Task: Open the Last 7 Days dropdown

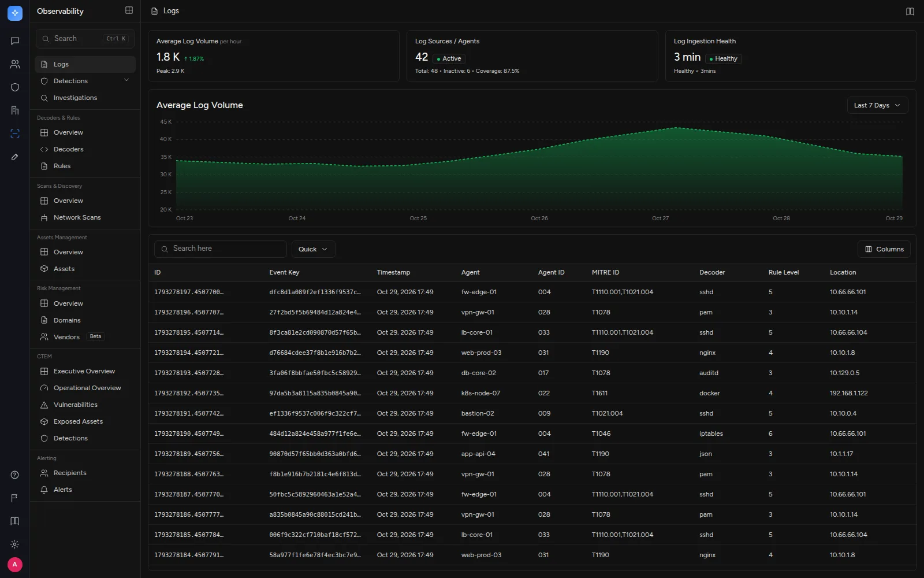Action: tap(877, 105)
